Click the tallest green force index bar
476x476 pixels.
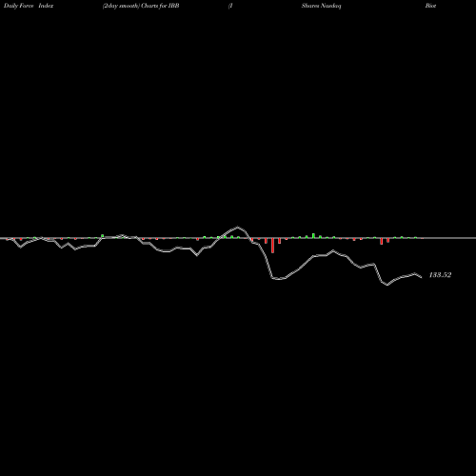click(x=313, y=236)
